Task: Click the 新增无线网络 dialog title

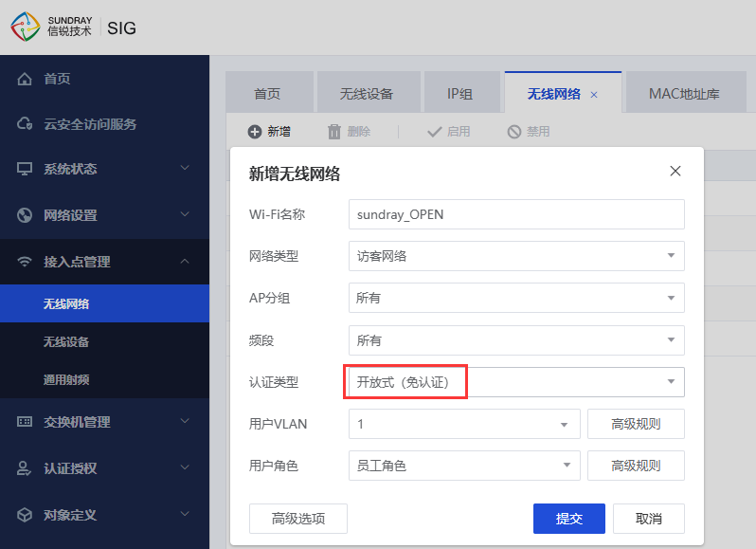Action: point(295,174)
